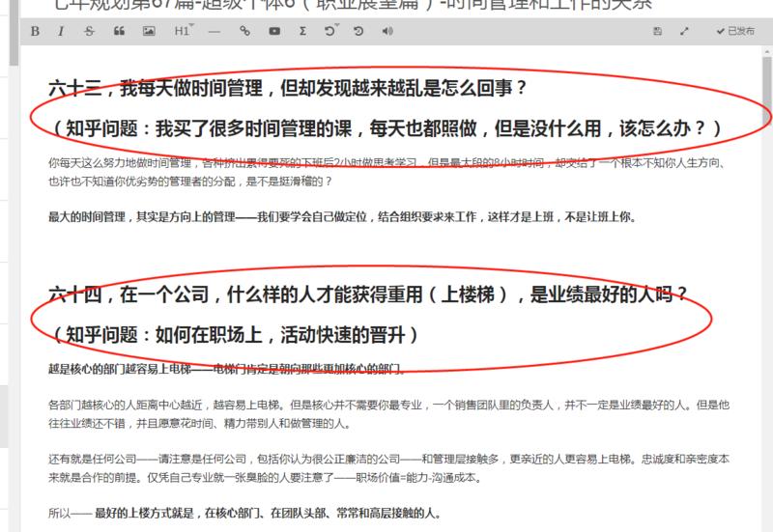The height and width of the screenshot is (532, 773).
Task: Click the speaker audio icon
Action: point(387,31)
